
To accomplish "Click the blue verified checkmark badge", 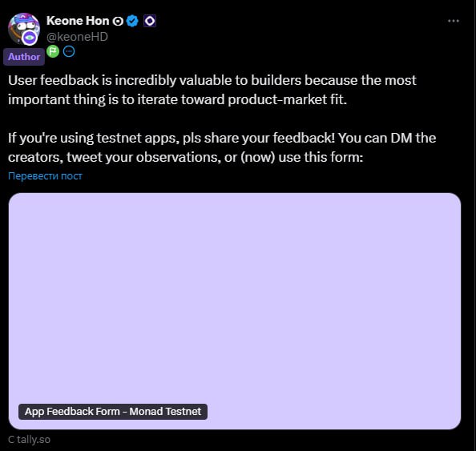I will tap(132, 21).
